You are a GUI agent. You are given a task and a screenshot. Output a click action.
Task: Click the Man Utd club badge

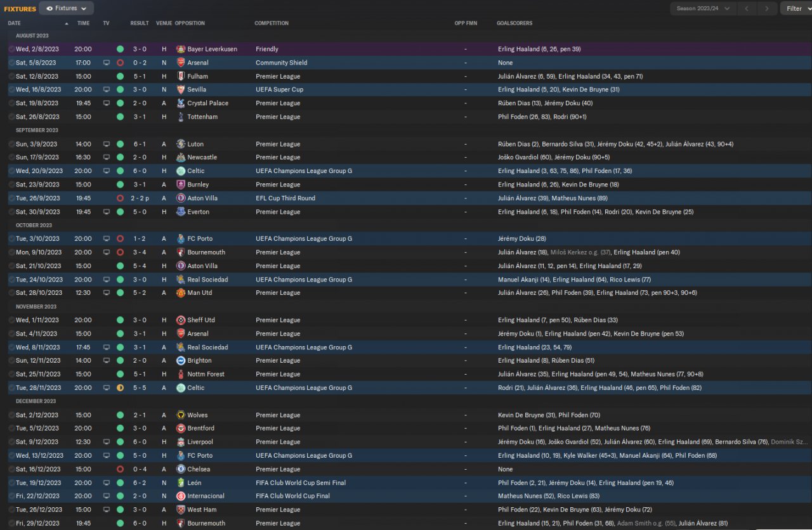[181, 293]
